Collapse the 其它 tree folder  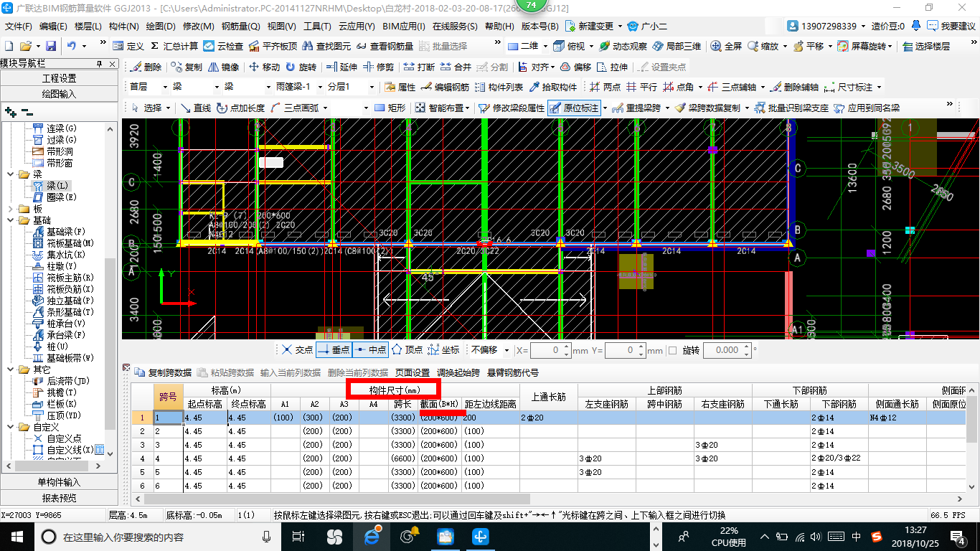click(x=11, y=369)
